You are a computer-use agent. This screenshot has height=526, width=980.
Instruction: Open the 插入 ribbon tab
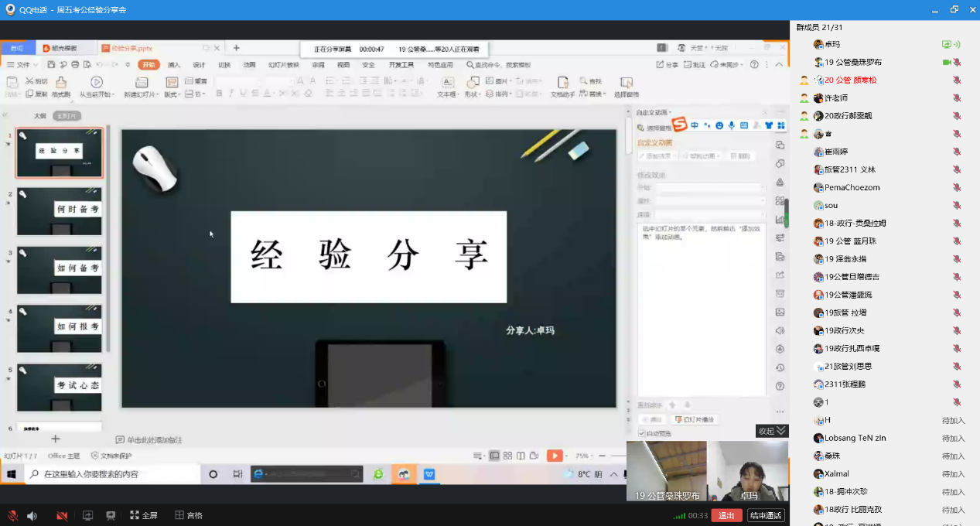(174, 65)
